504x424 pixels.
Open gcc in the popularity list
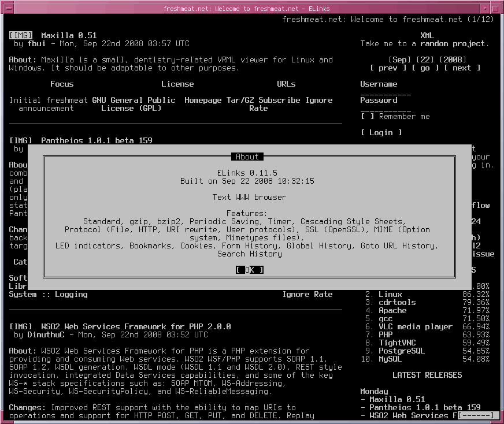(x=386, y=319)
